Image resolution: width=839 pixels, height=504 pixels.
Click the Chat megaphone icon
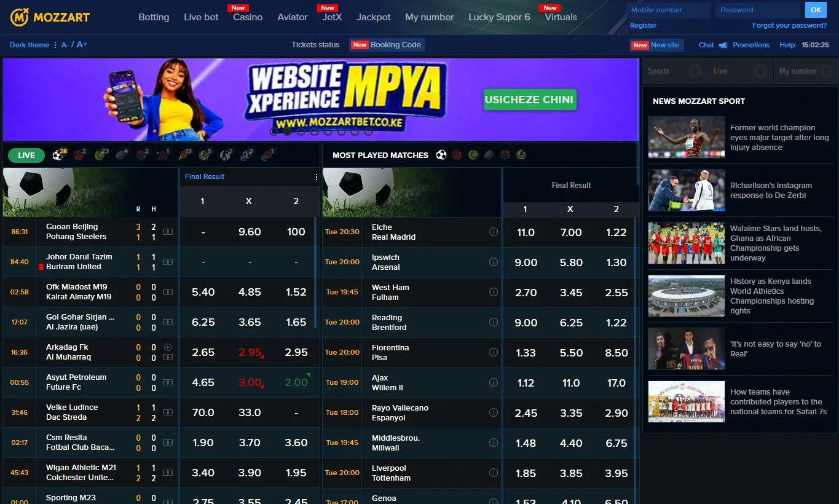(x=723, y=45)
